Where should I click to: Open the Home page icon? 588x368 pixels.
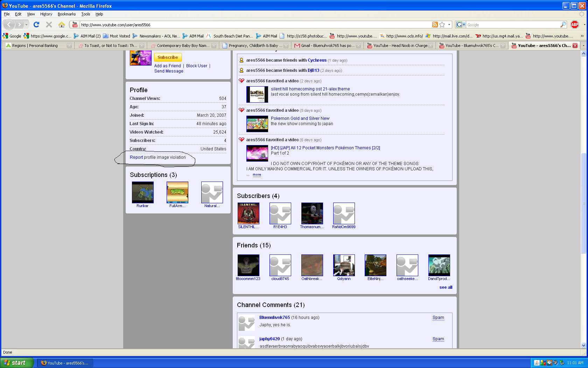point(62,25)
